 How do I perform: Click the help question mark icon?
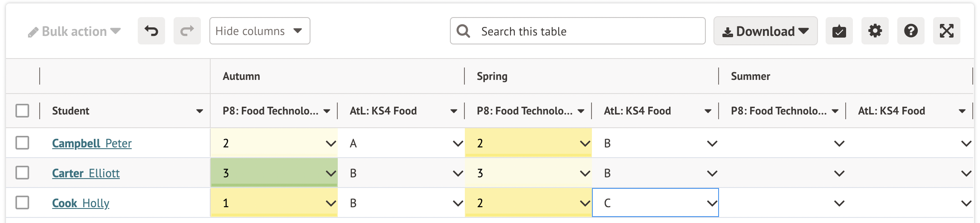pos(910,31)
